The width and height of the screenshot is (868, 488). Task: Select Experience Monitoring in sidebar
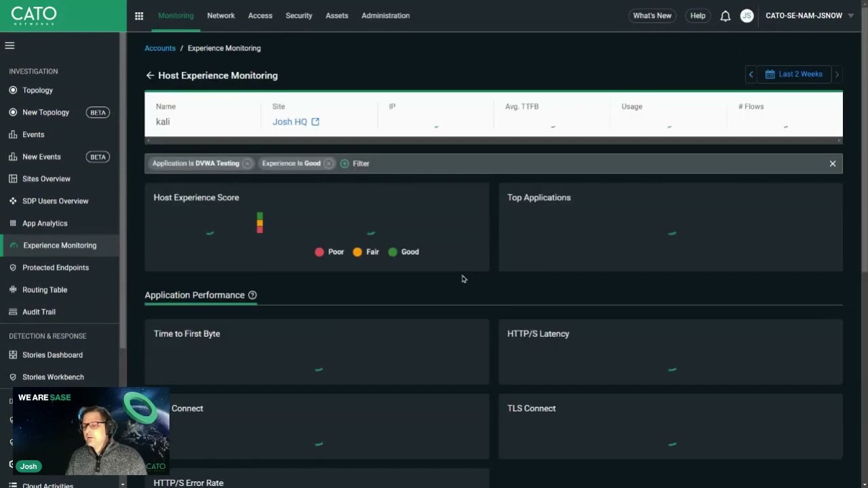(x=60, y=245)
